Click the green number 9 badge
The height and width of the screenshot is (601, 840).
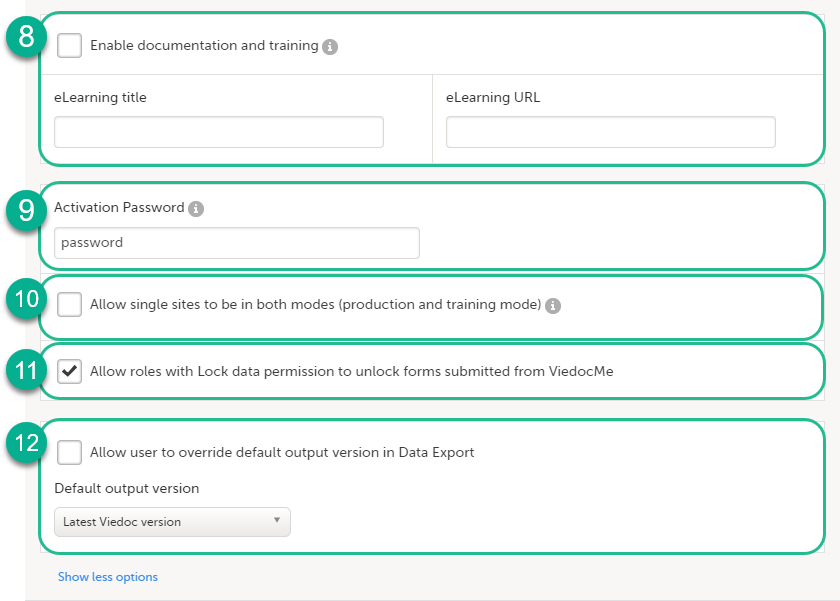(24, 211)
